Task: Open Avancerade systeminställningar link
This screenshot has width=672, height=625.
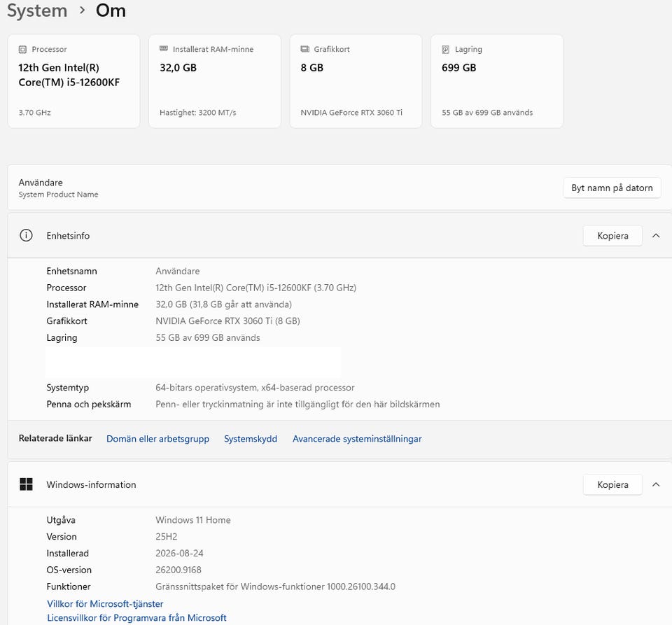Action: tap(357, 439)
